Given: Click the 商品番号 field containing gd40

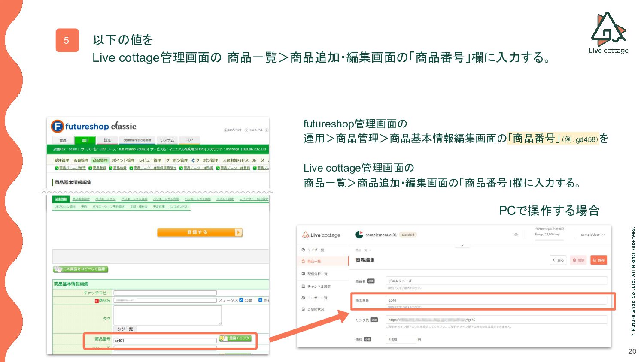Looking at the screenshot, I should 496,300.
